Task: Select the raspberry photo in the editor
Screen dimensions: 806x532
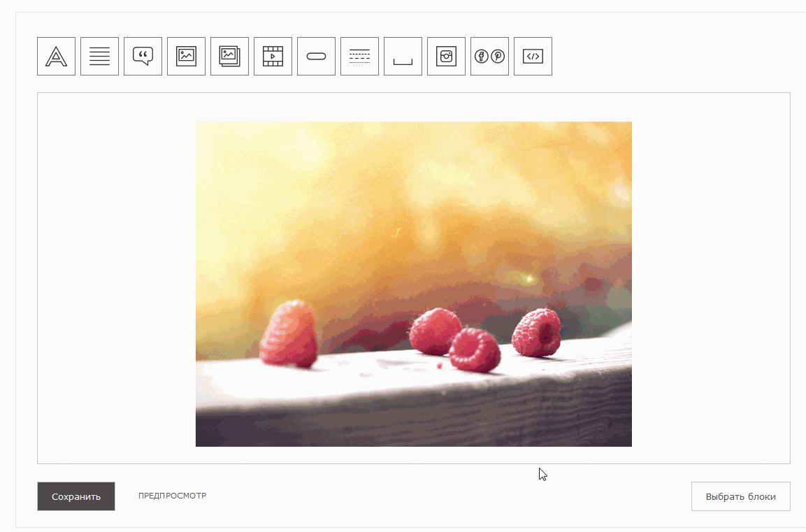Action: coord(414,285)
